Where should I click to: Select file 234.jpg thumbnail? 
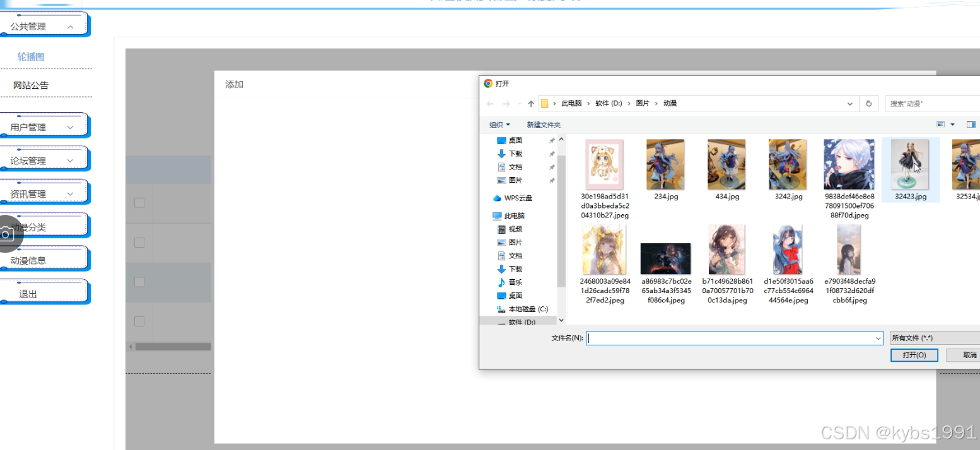665,164
